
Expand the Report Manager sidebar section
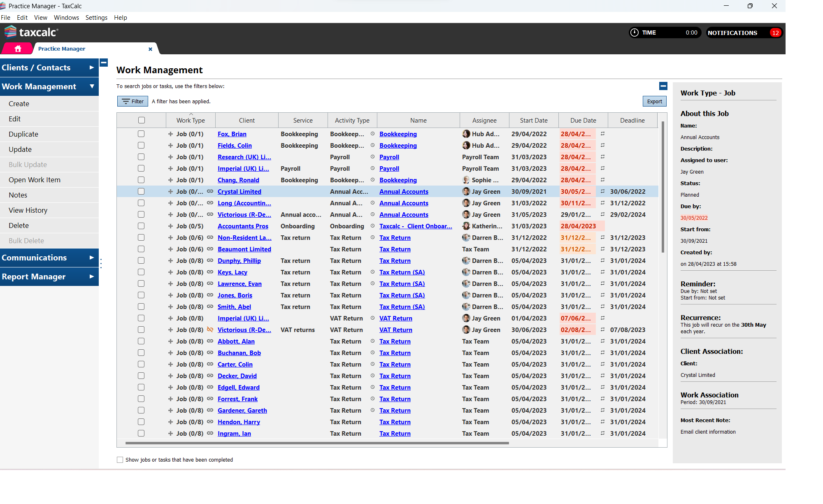pos(49,276)
